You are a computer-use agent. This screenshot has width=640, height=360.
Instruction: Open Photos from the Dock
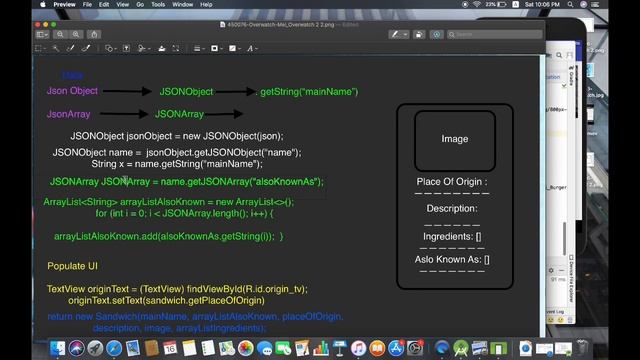[245, 348]
